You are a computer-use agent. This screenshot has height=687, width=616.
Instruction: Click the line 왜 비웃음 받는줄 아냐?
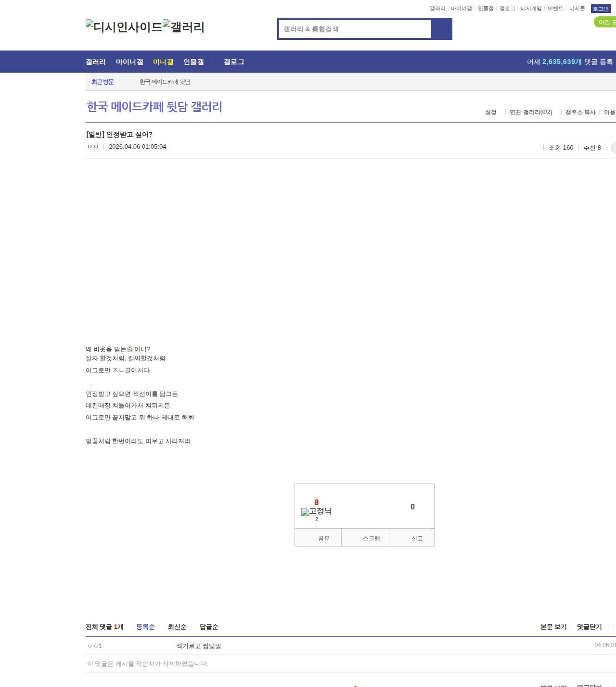point(118,349)
